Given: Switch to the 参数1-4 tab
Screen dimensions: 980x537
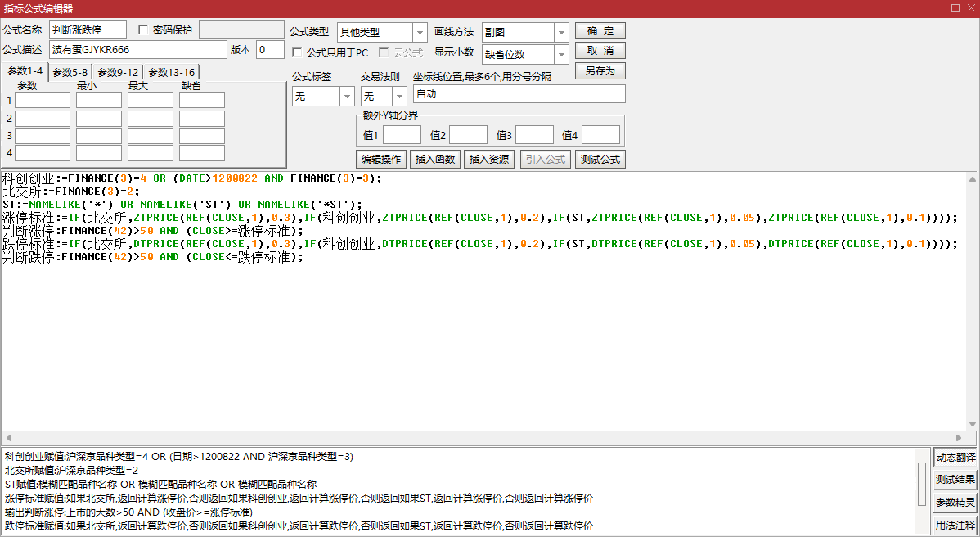Looking at the screenshot, I should pos(25,71).
